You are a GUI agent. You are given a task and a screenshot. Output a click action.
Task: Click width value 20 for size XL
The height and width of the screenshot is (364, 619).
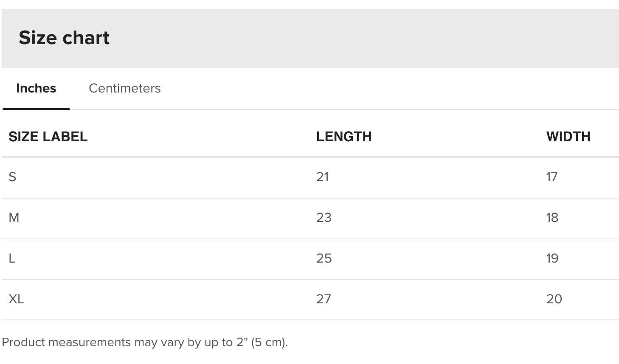pyautogui.click(x=554, y=299)
